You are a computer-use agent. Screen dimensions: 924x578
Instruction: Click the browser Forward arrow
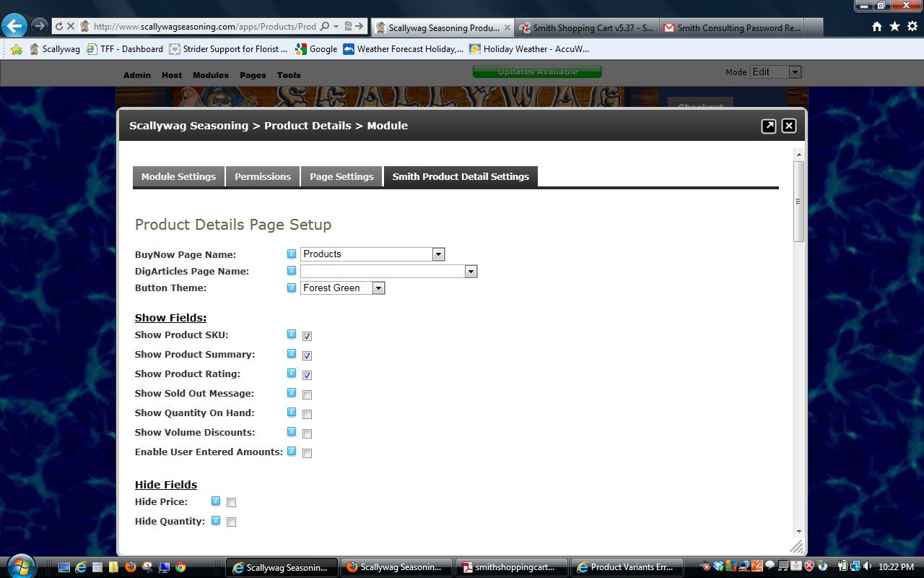click(x=39, y=26)
